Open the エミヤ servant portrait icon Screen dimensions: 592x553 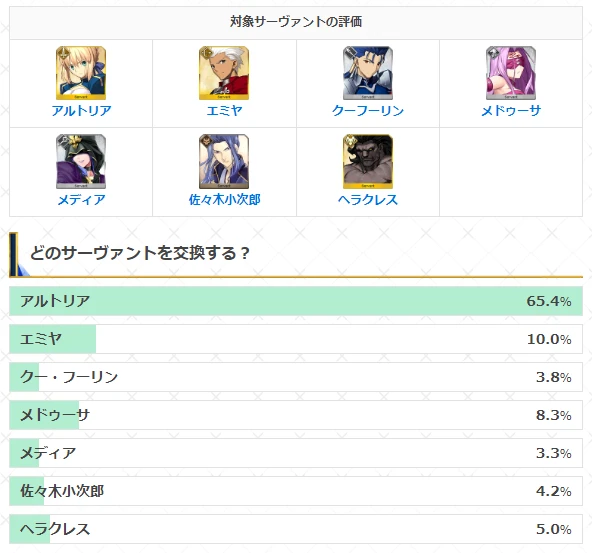coord(224,73)
